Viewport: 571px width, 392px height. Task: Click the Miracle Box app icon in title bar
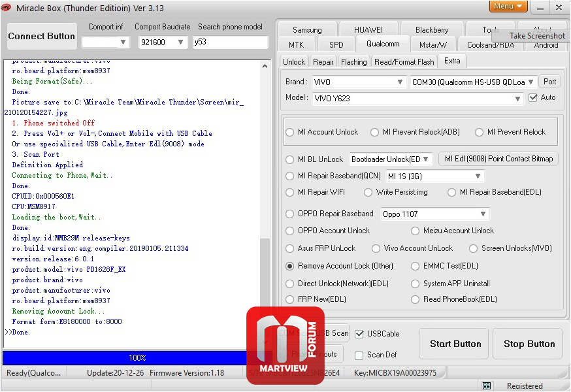tap(6, 7)
